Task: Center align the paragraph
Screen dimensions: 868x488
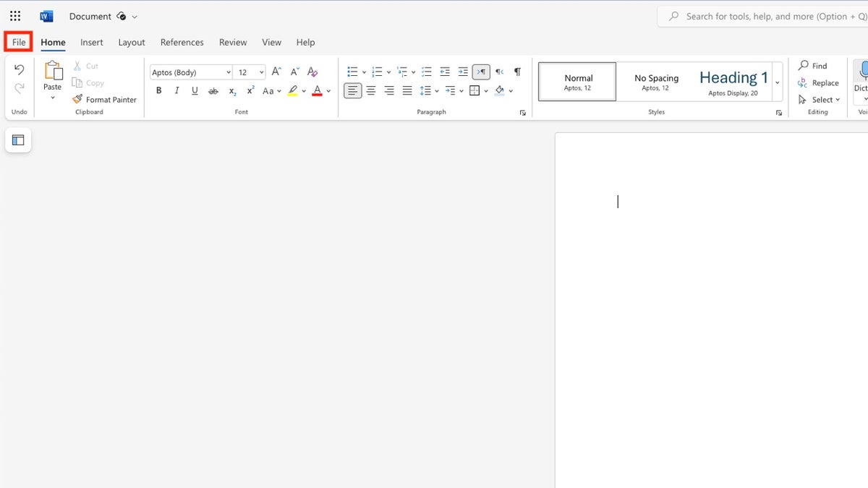Action: 371,90
